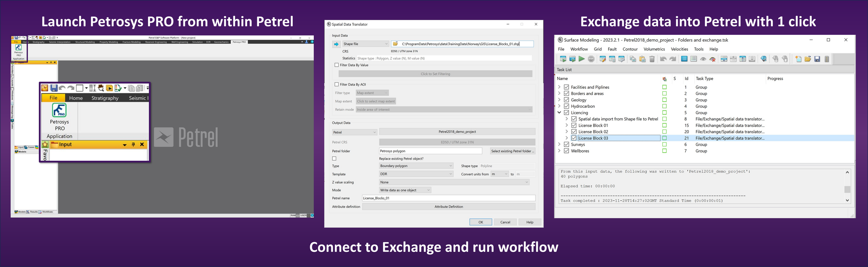This screenshot has width=868, height=267.
Task: Click the copy icon in Surface Modeling toolbar
Action: click(633, 59)
